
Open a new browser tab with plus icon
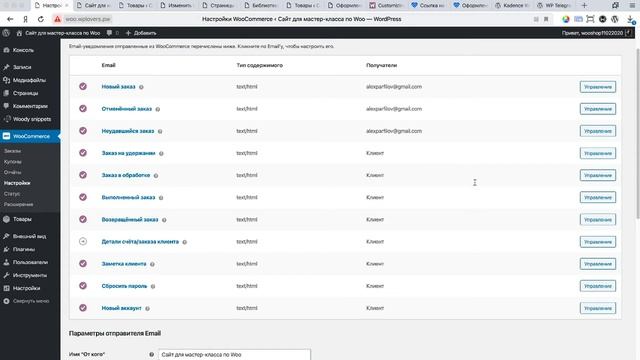[584, 5]
